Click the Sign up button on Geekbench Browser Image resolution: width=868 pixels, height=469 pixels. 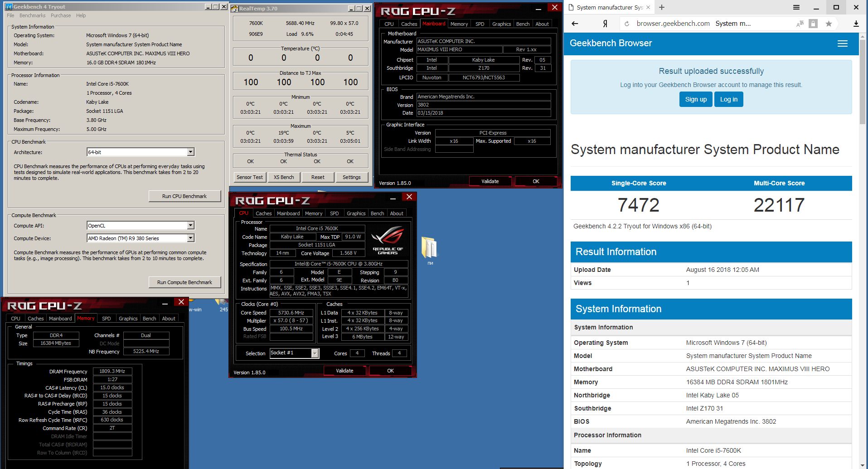[x=696, y=99]
